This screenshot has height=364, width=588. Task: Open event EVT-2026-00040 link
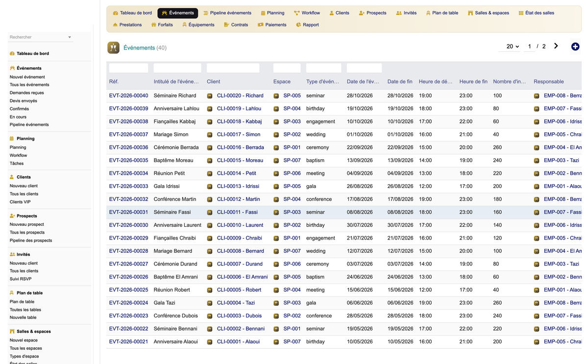coord(128,96)
